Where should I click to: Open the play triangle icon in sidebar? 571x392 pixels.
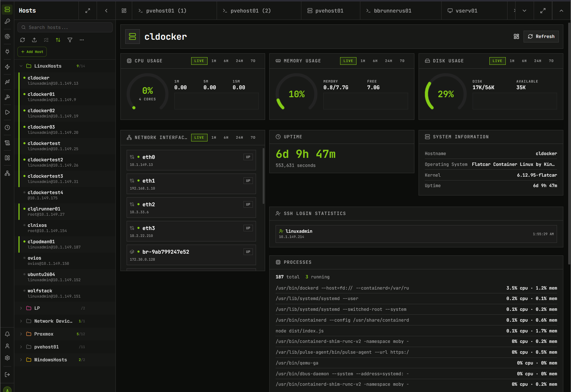point(7,112)
